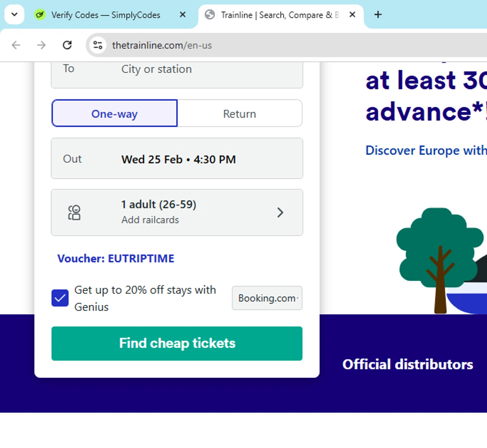This screenshot has height=448, width=487.
Task: Click the passenger icon in passengers row
Action: (74, 212)
